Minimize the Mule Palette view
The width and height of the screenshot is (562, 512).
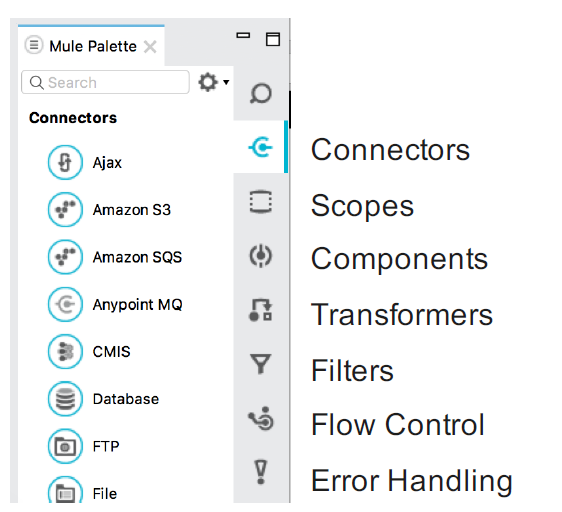tap(243, 35)
